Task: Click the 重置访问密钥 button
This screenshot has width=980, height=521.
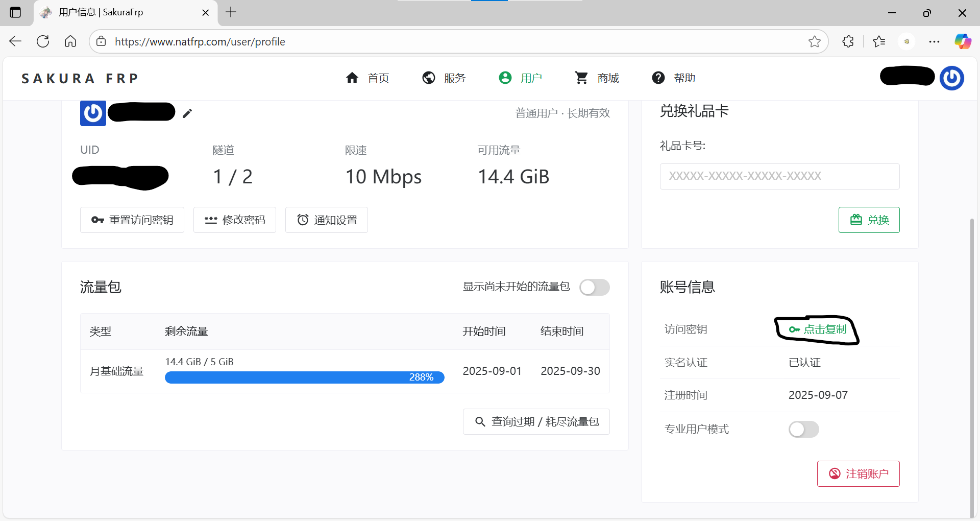Action: (132, 220)
